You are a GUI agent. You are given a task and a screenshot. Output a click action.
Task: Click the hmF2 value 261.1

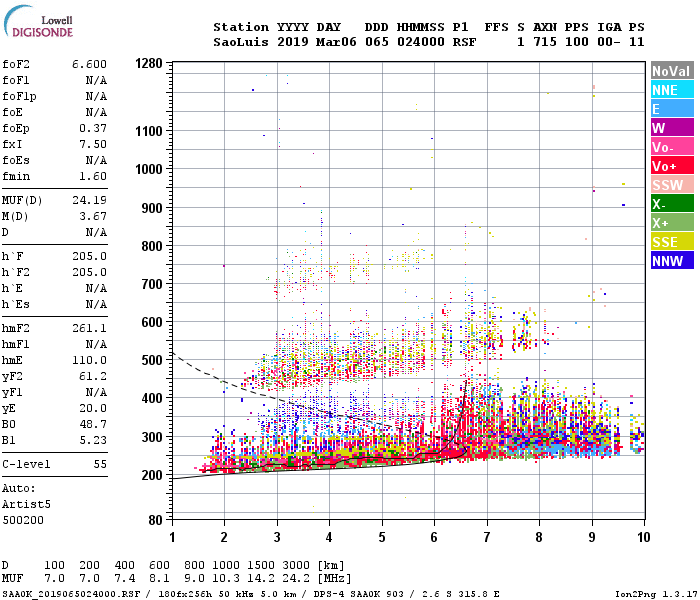point(89,328)
